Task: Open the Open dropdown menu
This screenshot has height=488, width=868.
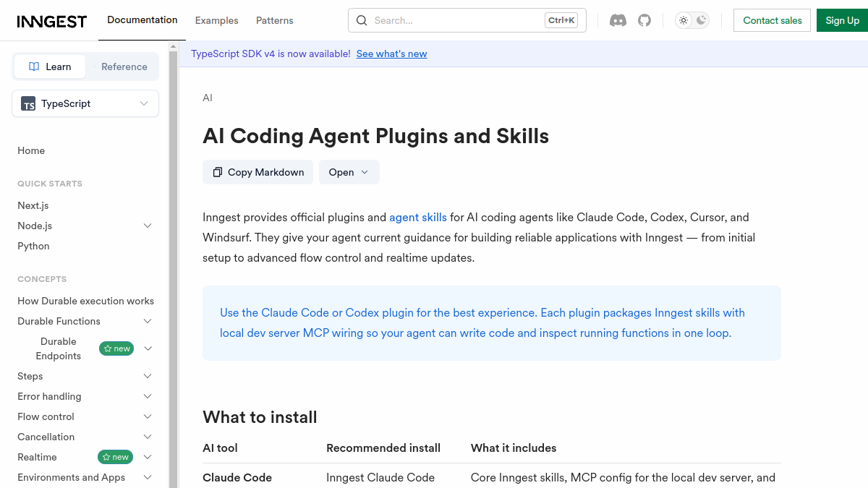Action: tap(349, 172)
